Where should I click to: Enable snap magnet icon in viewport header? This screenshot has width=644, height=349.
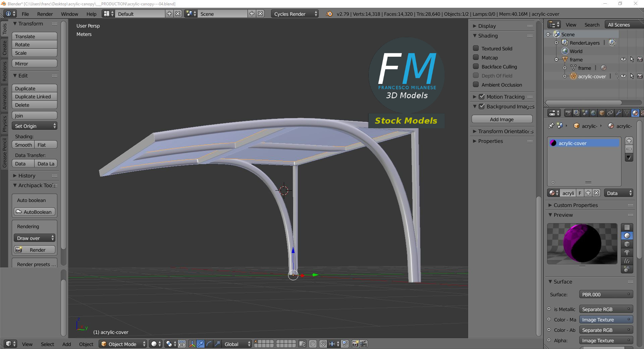click(323, 344)
